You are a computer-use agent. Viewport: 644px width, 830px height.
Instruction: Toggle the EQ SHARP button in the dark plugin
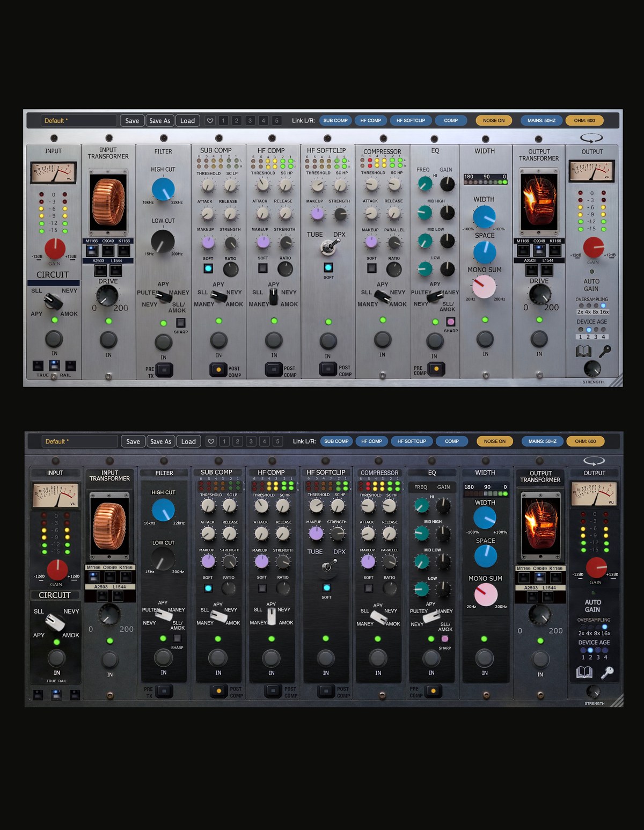tap(444, 638)
